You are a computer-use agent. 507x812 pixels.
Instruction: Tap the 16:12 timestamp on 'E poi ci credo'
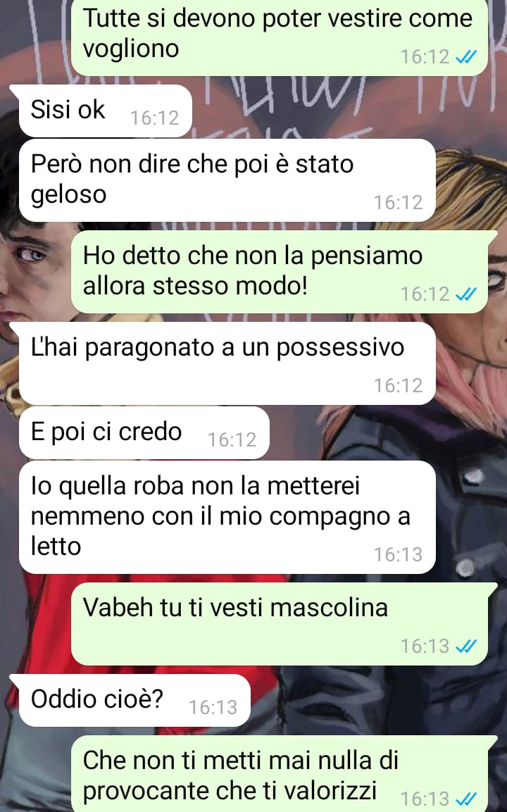232,439
